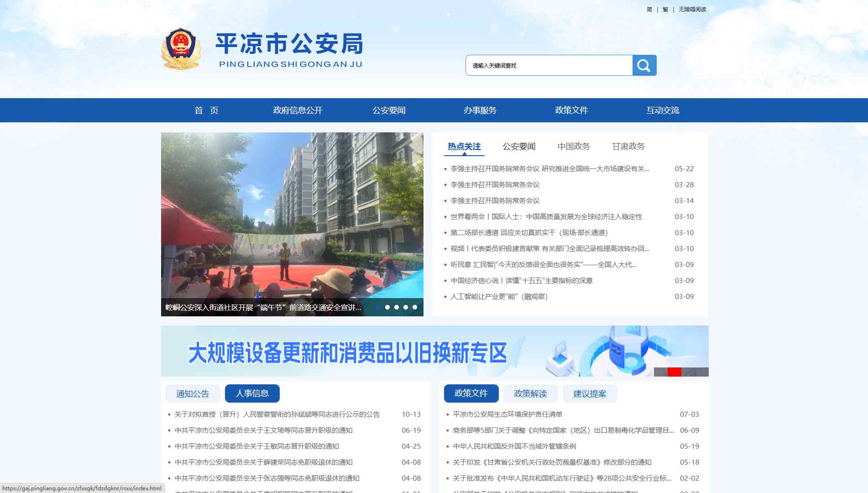Open 互动交流 navigation item
Viewport: 868px width, 493px height.
(x=663, y=110)
